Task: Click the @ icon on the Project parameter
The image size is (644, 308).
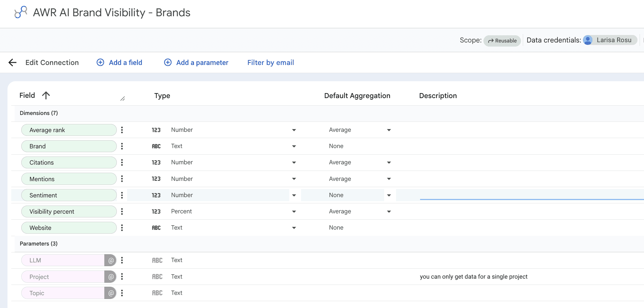Action: click(111, 277)
